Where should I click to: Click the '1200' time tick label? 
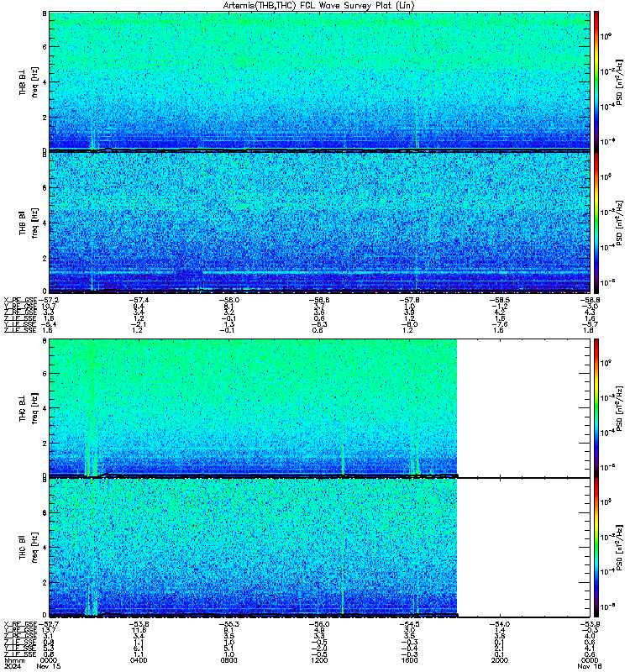[319, 660]
